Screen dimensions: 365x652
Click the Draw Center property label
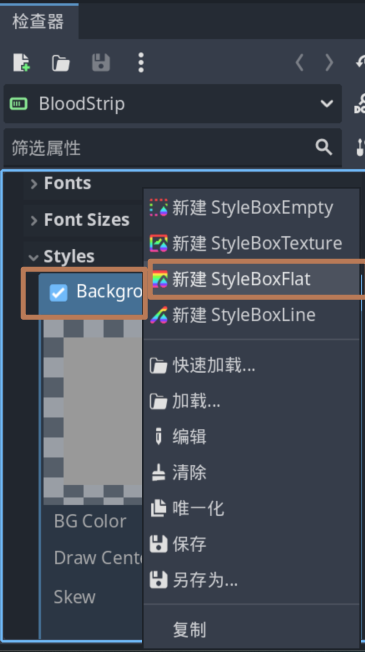[98, 558]
